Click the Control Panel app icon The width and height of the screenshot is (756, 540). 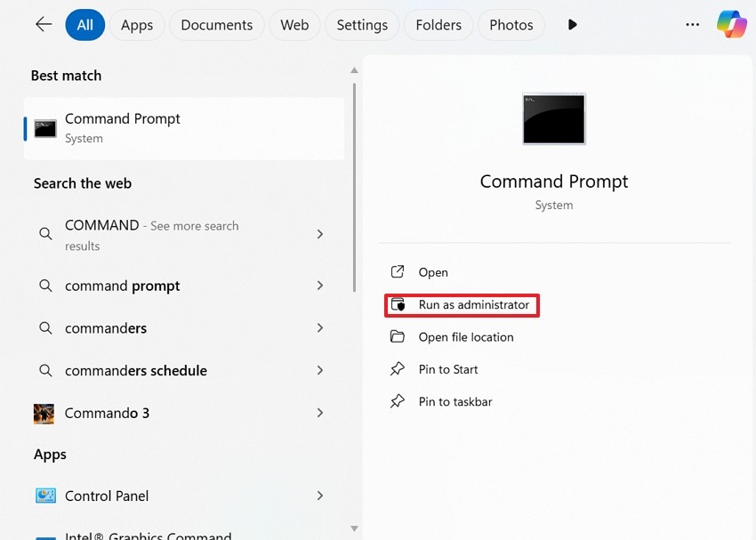[45, 496]
